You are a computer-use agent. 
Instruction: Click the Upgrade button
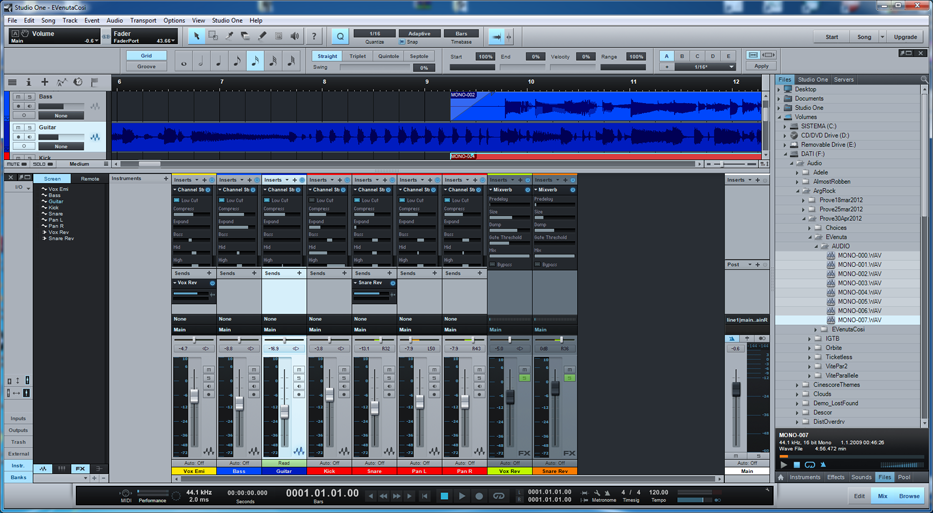pyautogui.click(x=905, y=37)
